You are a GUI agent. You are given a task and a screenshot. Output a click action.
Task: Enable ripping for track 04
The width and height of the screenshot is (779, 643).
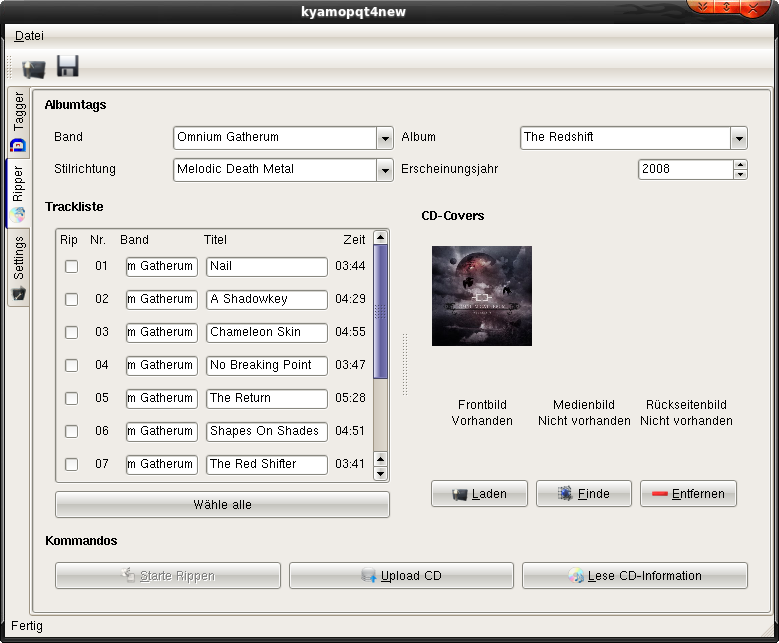[71, 365]
